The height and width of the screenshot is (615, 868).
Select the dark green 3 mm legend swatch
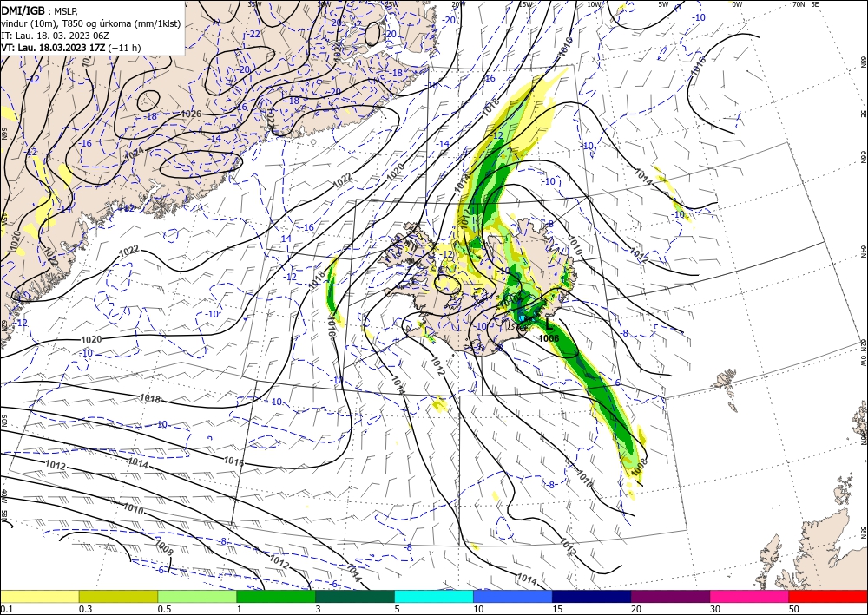[355, 596]
